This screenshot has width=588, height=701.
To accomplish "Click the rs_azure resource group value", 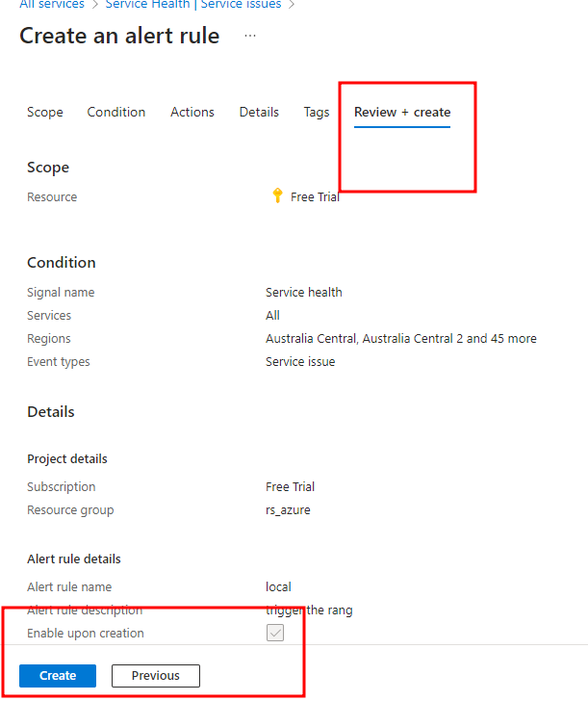I will pos(288,510).
